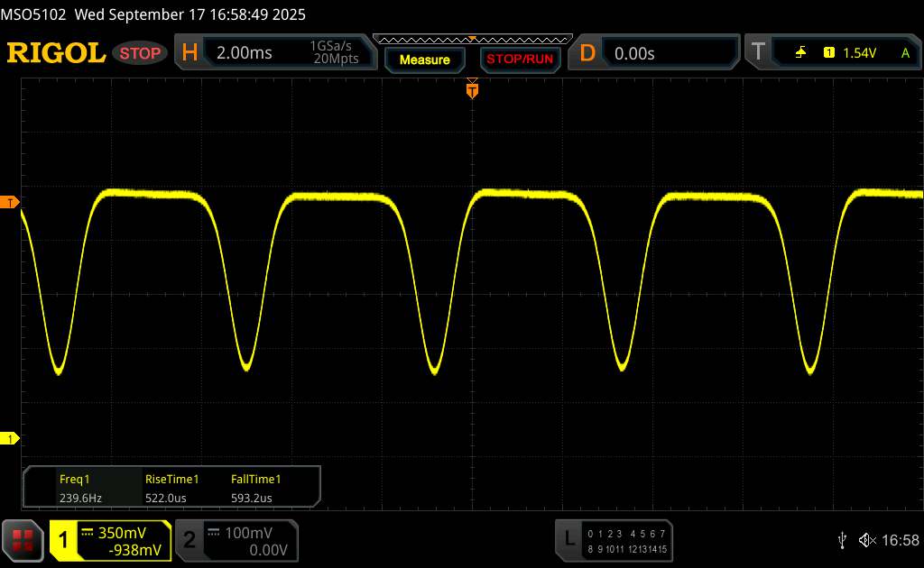Open the Measure menu
This screenshot has height=568, width=924.
(424, 60)
